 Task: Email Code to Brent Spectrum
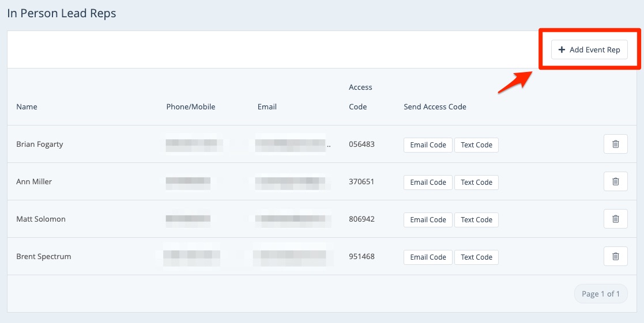pos(428,257)
